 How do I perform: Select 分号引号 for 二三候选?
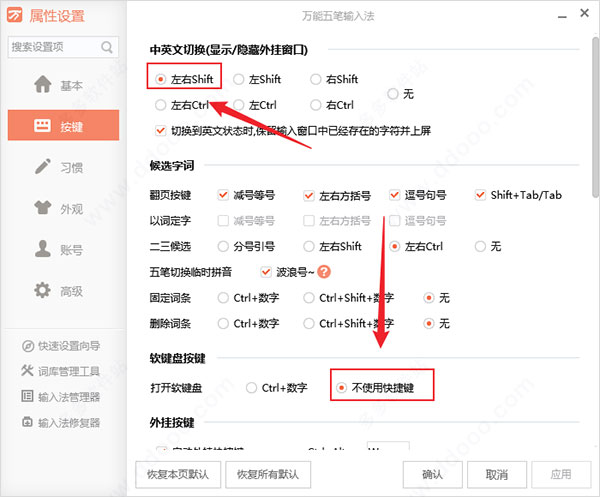click(223, 246)
